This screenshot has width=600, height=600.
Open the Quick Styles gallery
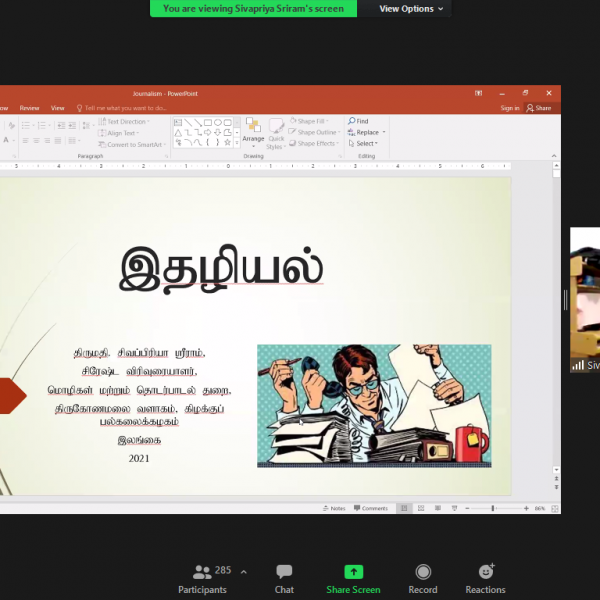point(276,134)
